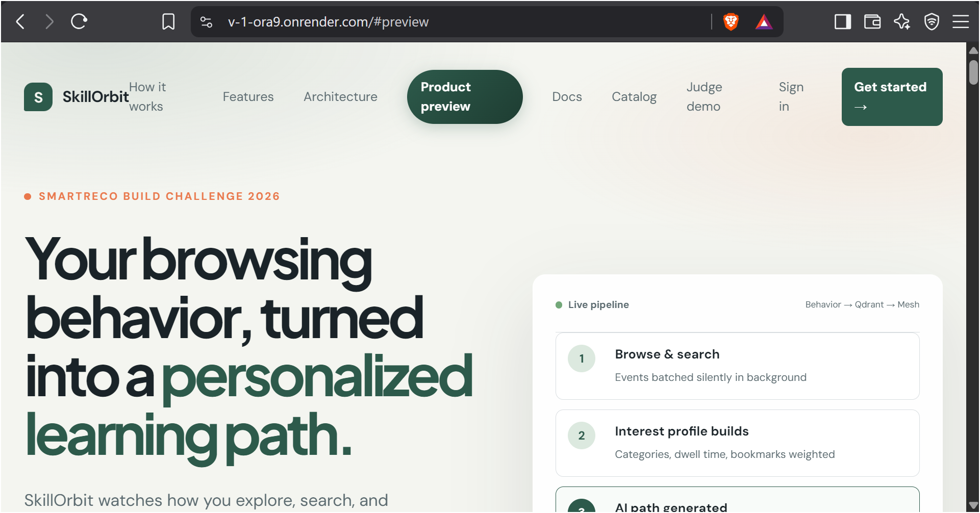The width and height of the screenshot is (980, 513).
Task: Select the Browse & search pipeline step
Action: pos(737,366)
